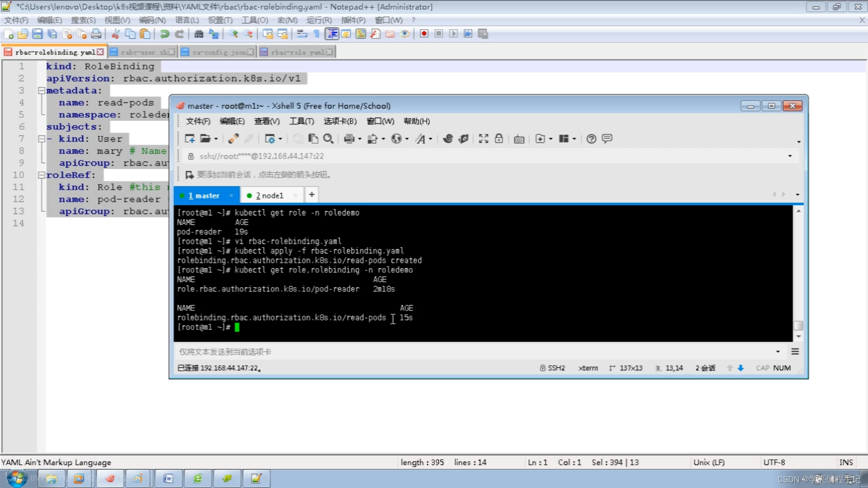Click Xshell compose bar menu button
Viewport: 868px width, 488px height.
tap(795, 352)
